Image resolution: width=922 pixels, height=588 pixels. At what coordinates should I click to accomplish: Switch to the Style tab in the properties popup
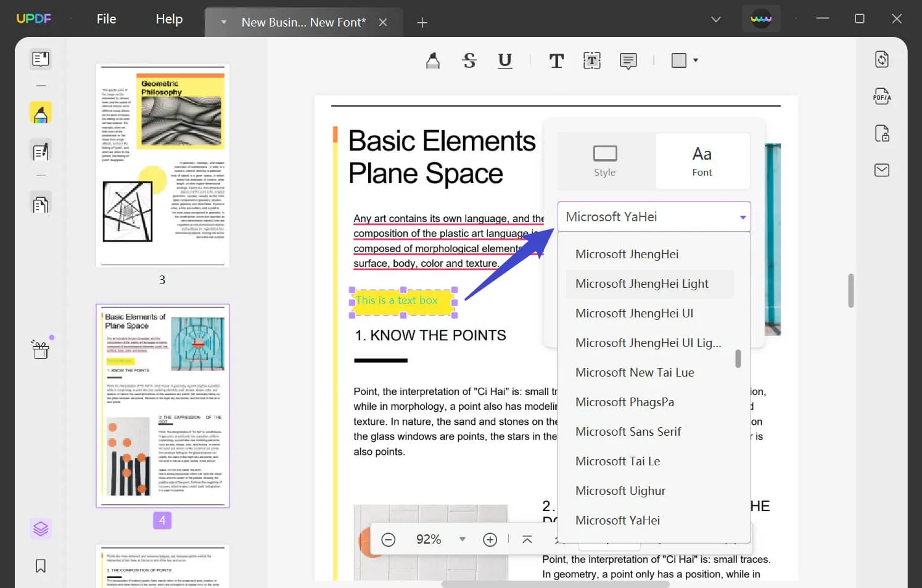605,161
